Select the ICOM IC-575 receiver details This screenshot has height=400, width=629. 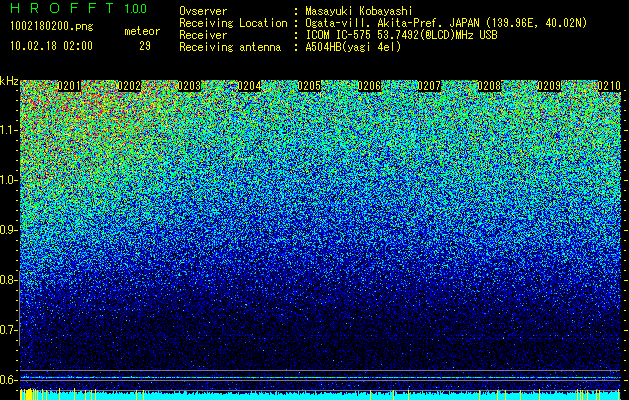[x=401, y=35]
